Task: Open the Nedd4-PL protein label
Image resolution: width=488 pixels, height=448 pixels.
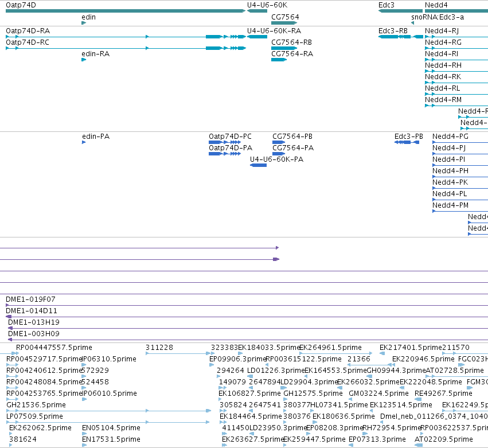Action: (x=450, y=194)
